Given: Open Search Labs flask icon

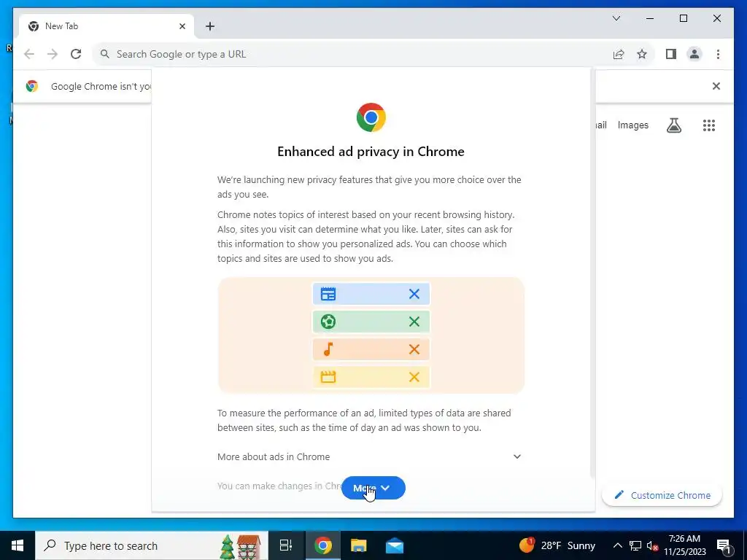Looking at the screenshot, I should [673, 125].
